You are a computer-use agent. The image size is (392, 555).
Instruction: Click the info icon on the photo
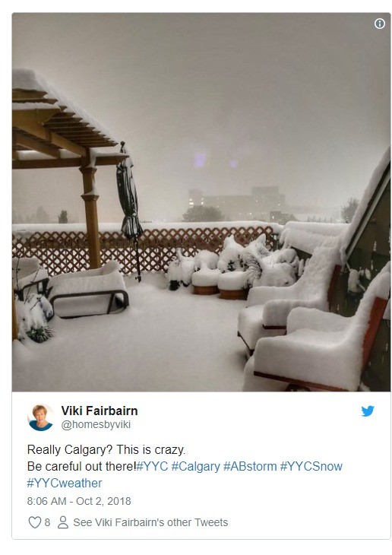pos(379,24)
